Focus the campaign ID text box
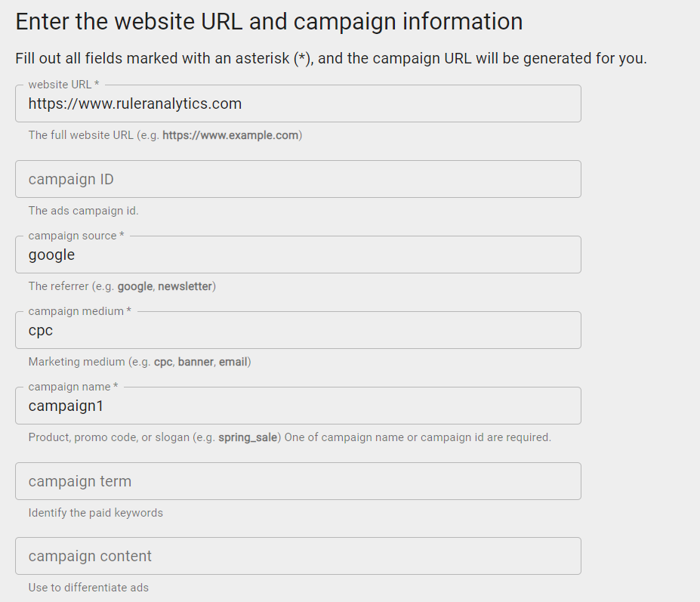This screenshot has width=700, height=602. [298, 179]
